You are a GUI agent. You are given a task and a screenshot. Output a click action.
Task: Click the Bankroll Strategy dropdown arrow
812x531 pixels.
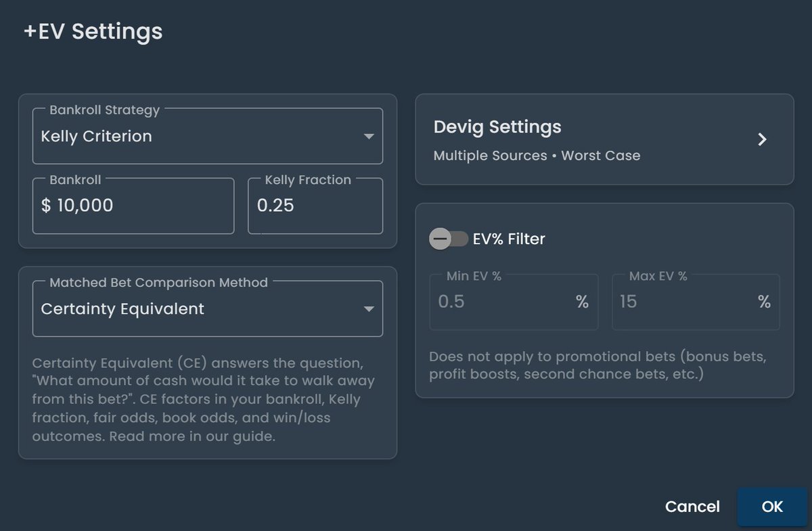pyautogui.click(x=369, y=137)
